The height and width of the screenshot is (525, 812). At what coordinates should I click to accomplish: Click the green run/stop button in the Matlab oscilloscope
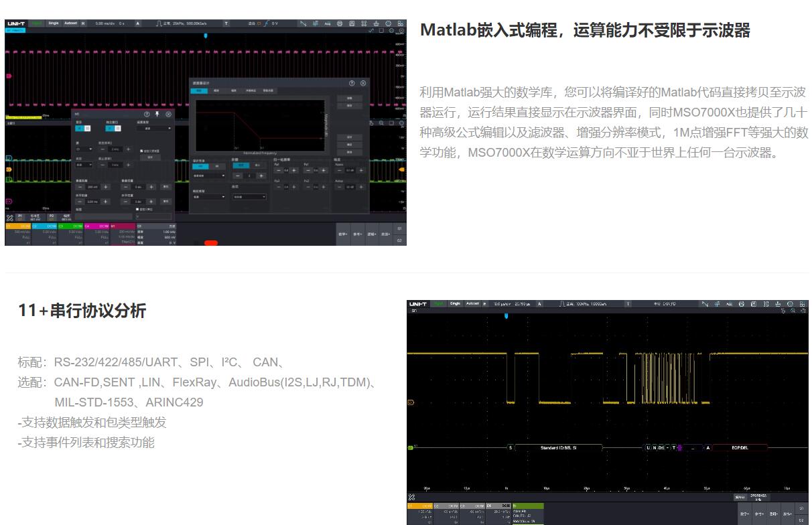(x=36, y=23)
